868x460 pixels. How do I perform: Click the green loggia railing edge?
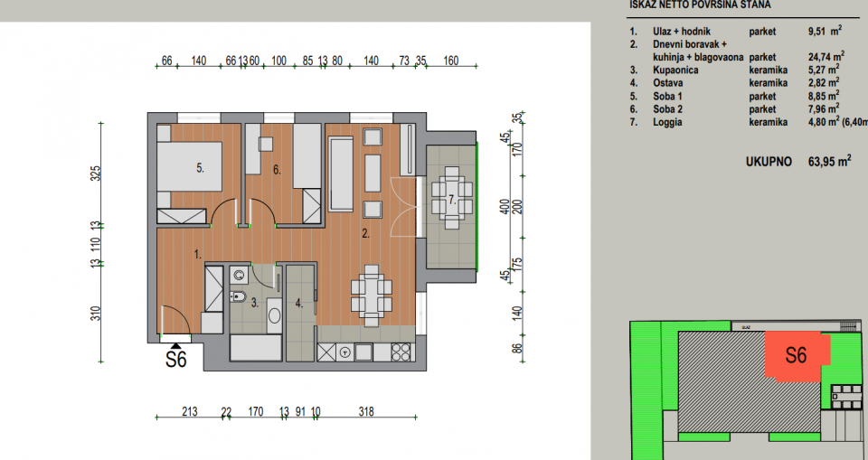(477, 206)
